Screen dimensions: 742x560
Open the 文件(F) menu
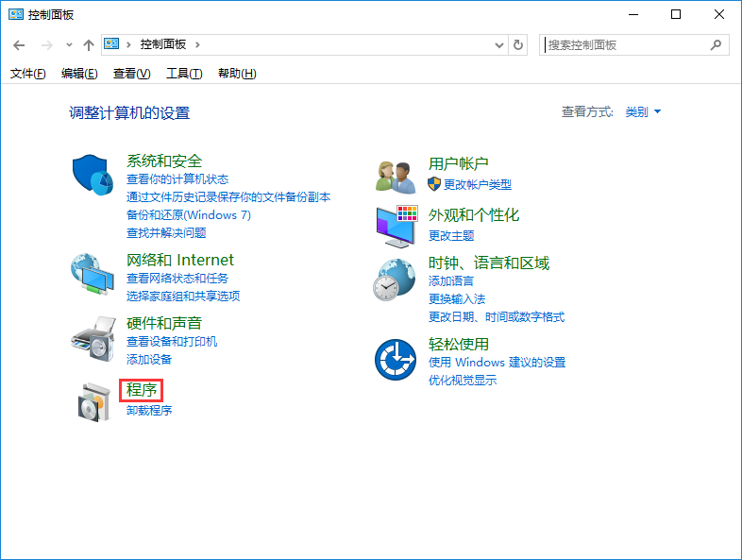[27, 74]
